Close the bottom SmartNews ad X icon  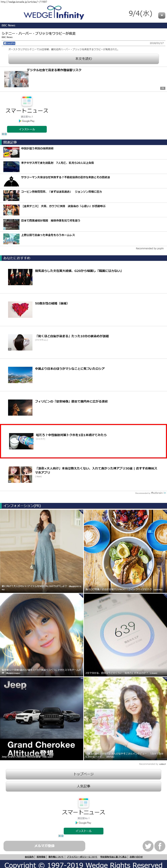pyautogui.click(x=60, y=836)
